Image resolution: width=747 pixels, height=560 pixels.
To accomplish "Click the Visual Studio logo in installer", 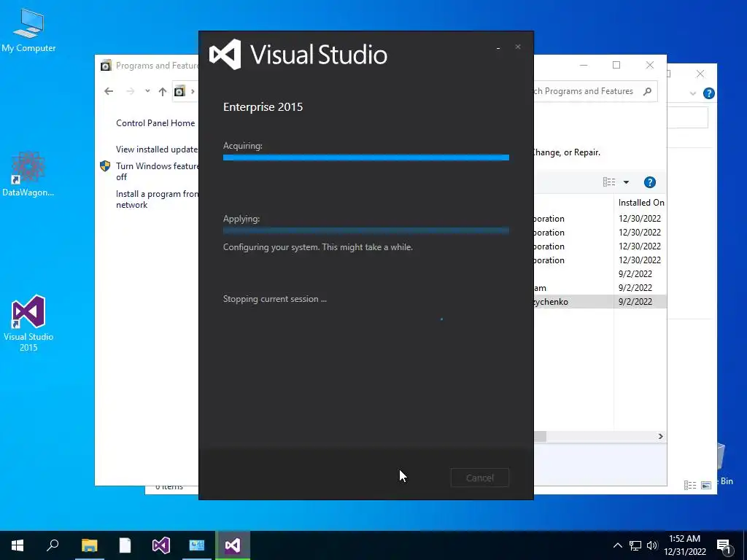I will (225, 54).
